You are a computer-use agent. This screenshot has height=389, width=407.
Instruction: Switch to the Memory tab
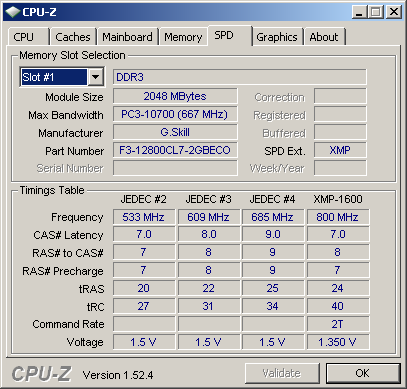183,36
